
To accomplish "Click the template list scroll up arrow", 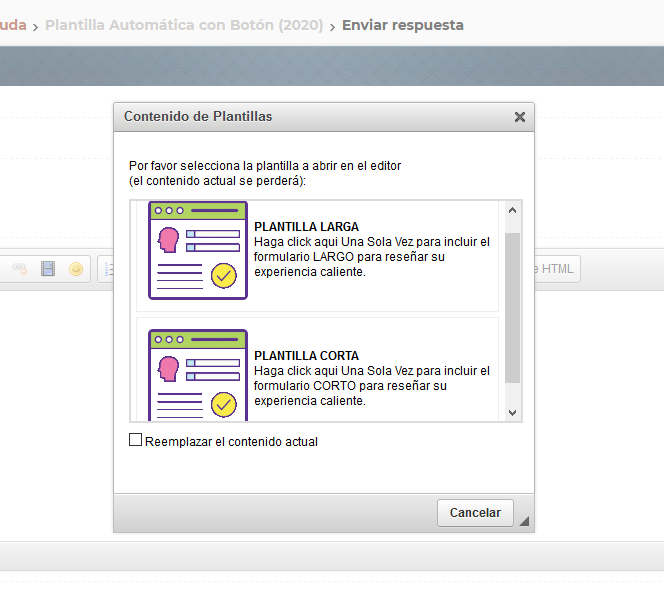I will [x=513, y=211].
